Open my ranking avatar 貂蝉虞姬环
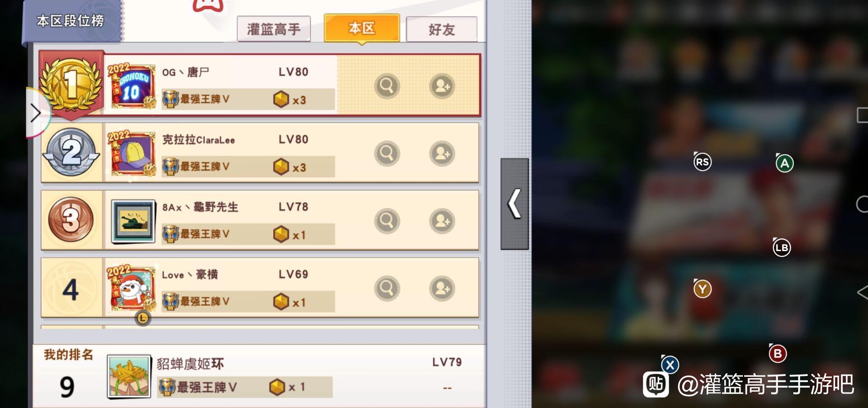This screenshot has width=868, height=408. [129, 376]
